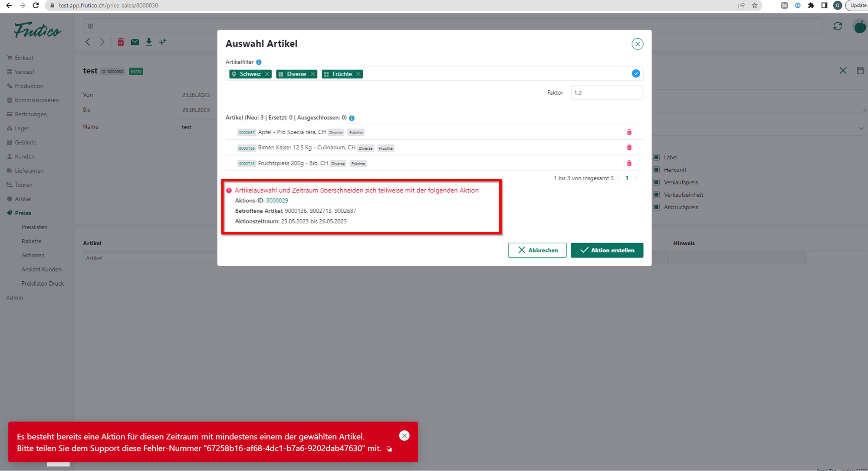Click the Faktor input field
This screenshot has height=471, width=868.
pyautogui.click(x=606, y=93)
